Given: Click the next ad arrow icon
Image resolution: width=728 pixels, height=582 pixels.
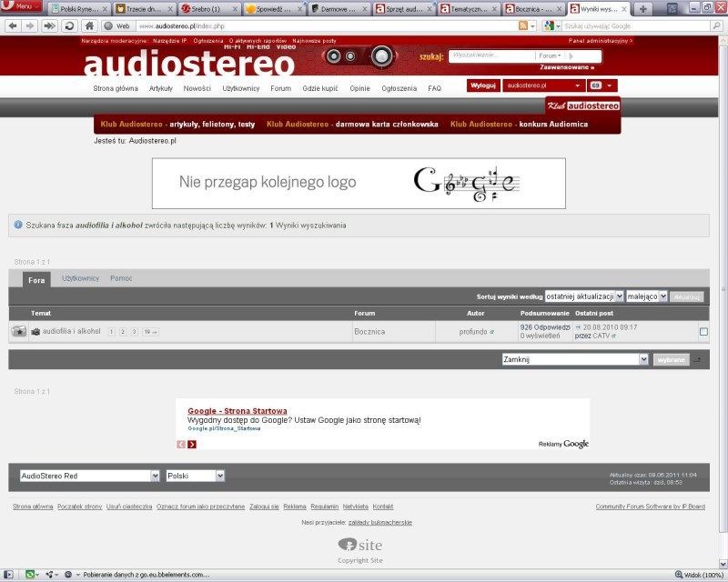Looking at the screenshot, I should coord(192,444).
